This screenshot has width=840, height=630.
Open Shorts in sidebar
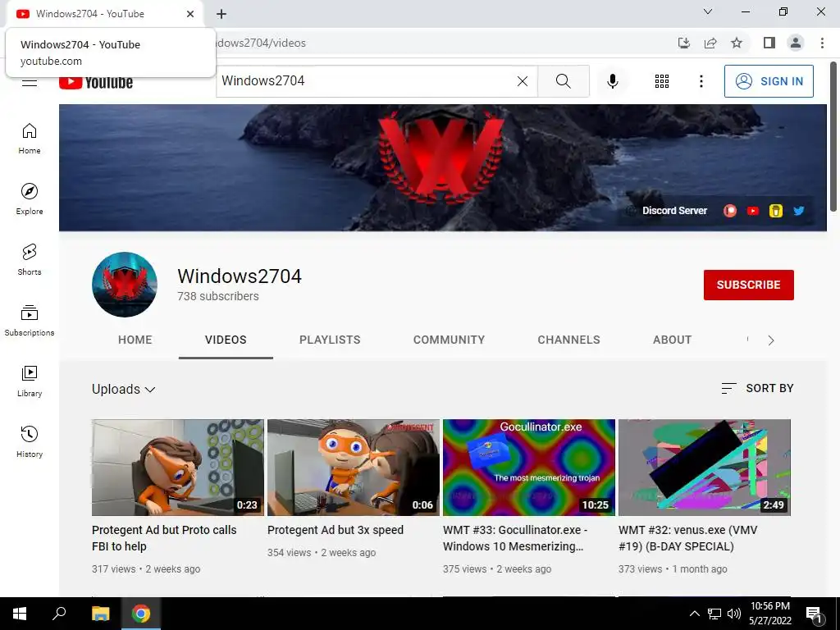click(30, 259)
